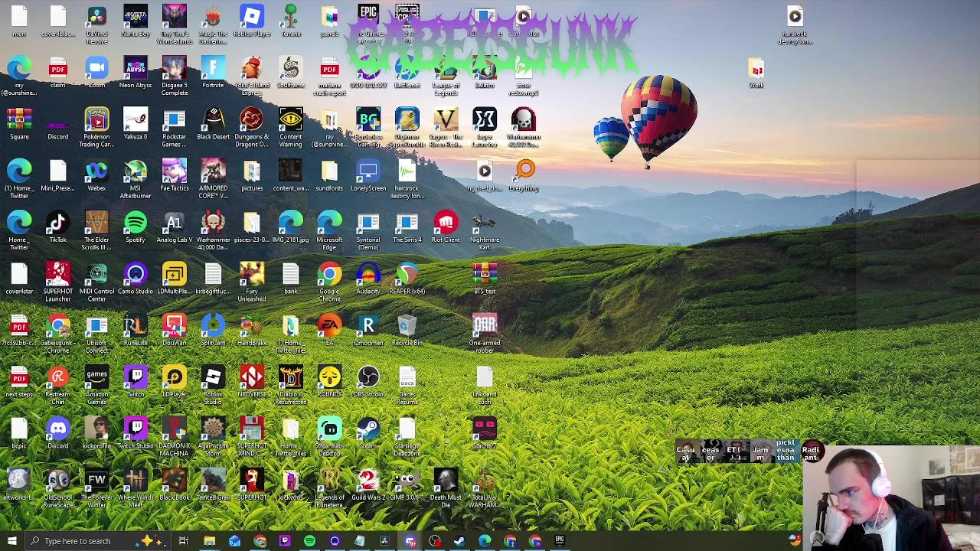Screen dimensions: 980x551
Task: Open File Explorer from the taskbar
Action: (209, 541)
